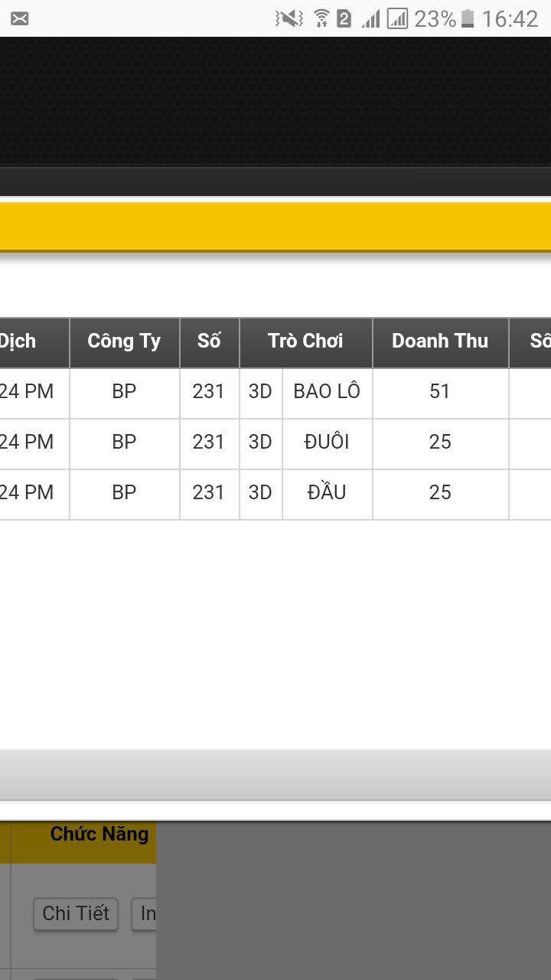The width and height of the screenshot is (551, 980).
Task: Click the Doanh Thu value 51
Action: coord(441,393)
